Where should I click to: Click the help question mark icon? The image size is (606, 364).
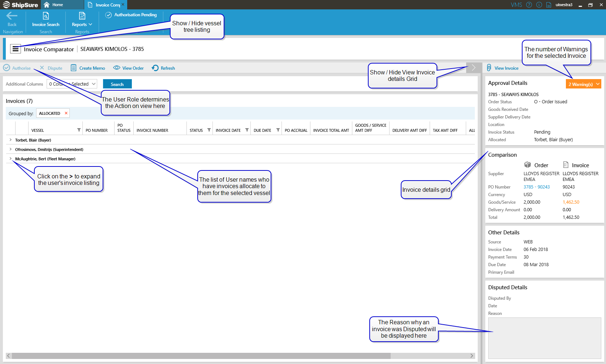529,5
